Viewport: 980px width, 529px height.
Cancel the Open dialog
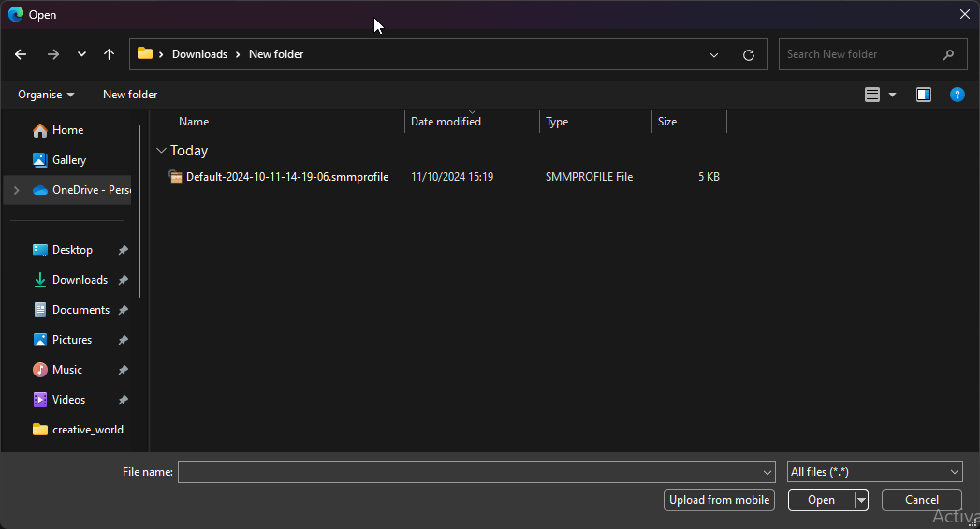(921, 500)
